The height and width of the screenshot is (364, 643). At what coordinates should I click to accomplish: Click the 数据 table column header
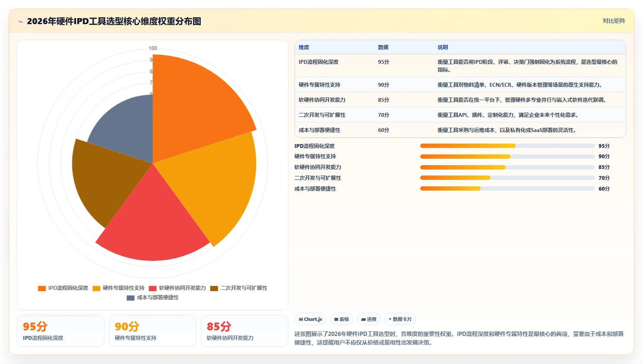coord(383,47)
